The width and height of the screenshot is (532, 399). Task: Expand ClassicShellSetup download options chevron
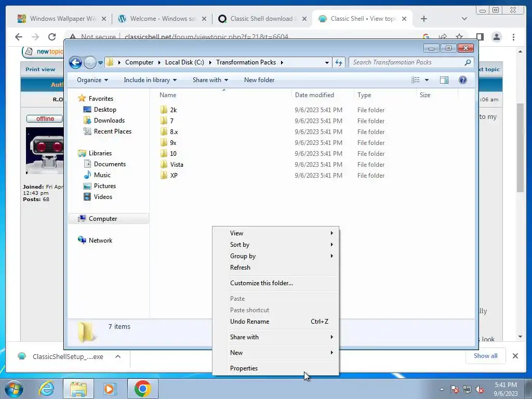click(x=118, y=356)
